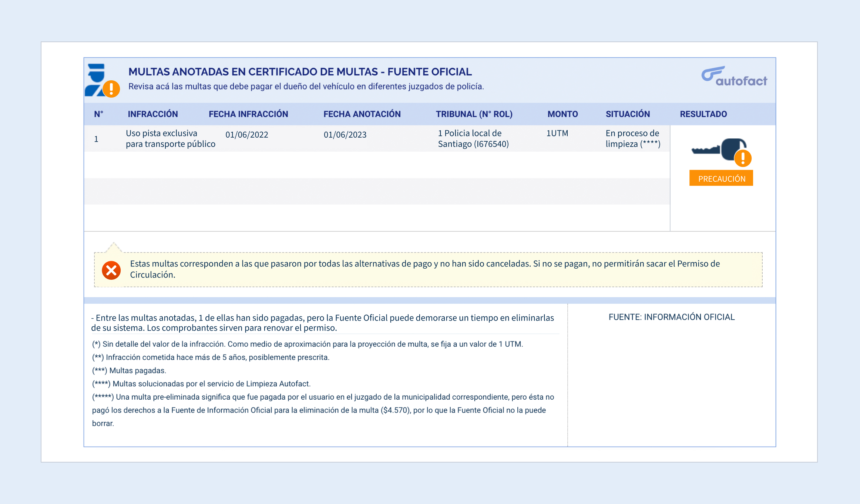Click the orange PRECAUCIÓN badge
The width and height of the screenshot is (860, 504).
721,178
